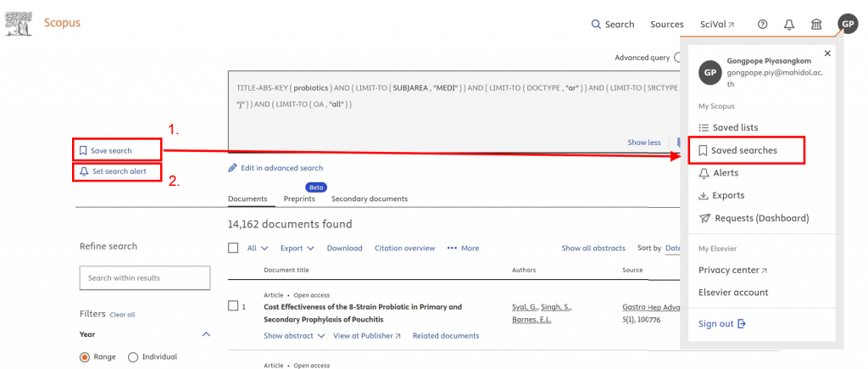Select the Individual year radio button

point(133,357)
